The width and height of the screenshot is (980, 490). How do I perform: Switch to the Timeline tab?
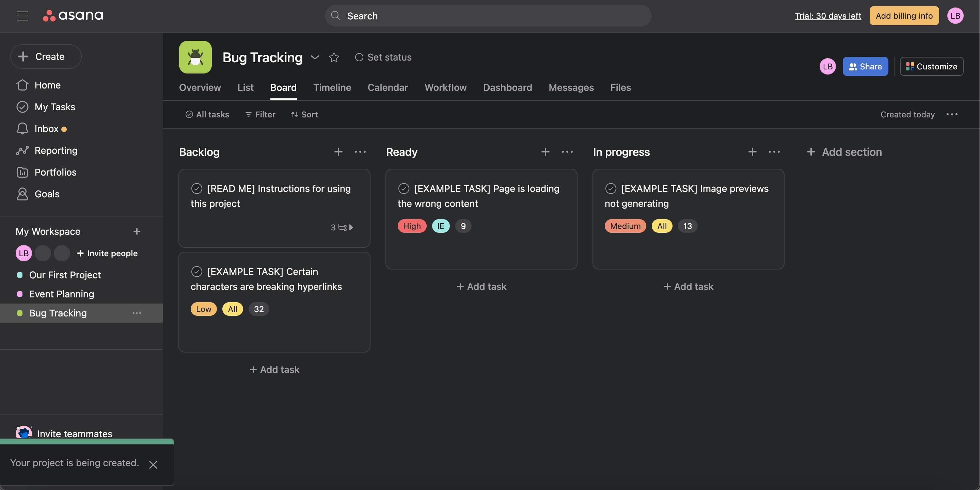coord(332,88)
